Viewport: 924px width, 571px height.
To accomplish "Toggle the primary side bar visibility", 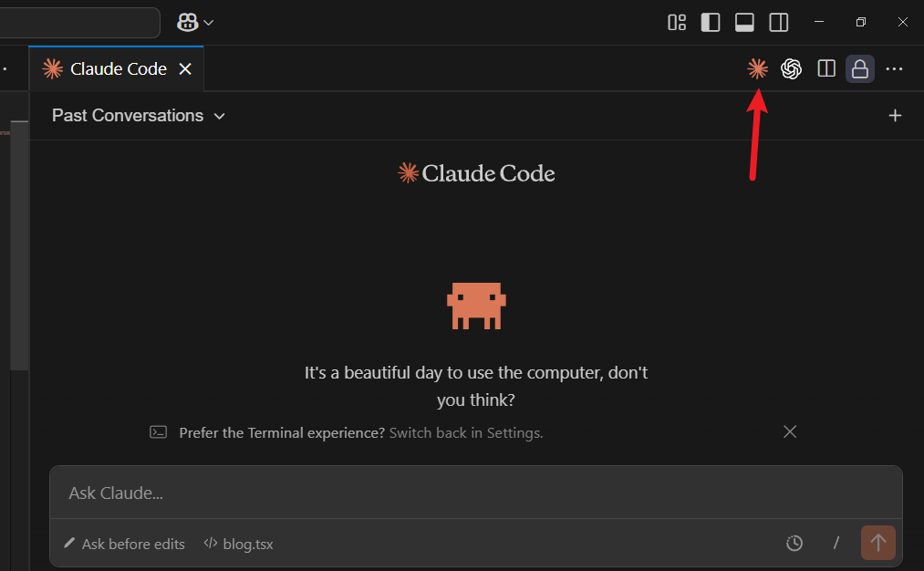I will (711, 23).
